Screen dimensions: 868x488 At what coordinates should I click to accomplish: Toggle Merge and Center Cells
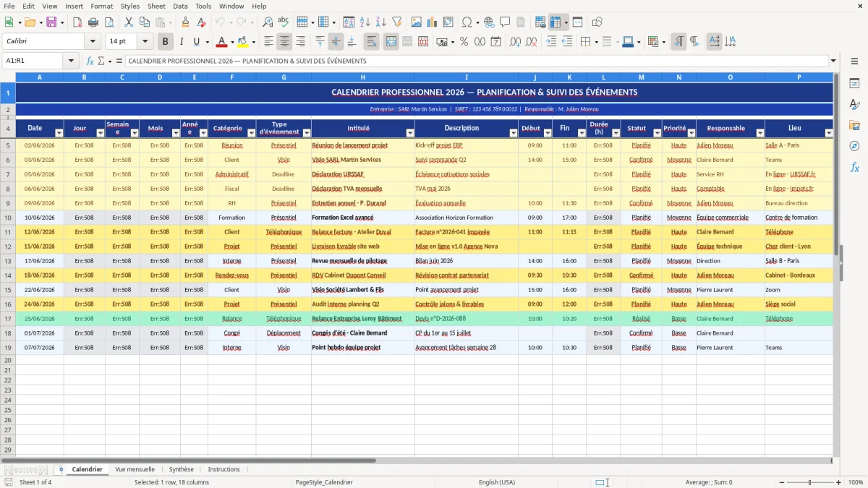[x=391, y=42]
